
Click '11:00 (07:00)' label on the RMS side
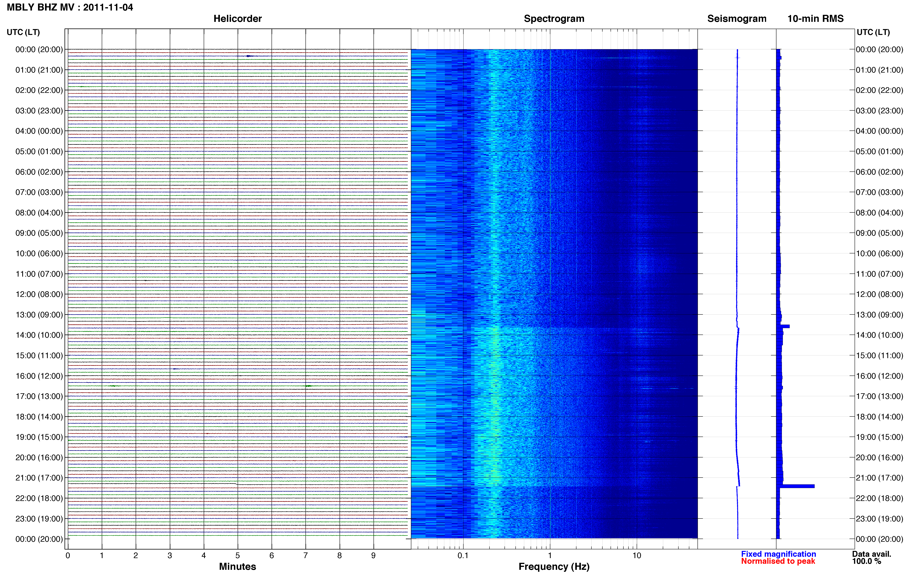(880, 274)
